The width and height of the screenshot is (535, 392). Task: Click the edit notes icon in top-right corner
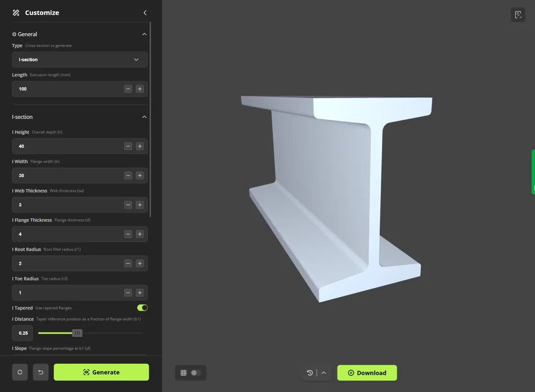(517, 14)
